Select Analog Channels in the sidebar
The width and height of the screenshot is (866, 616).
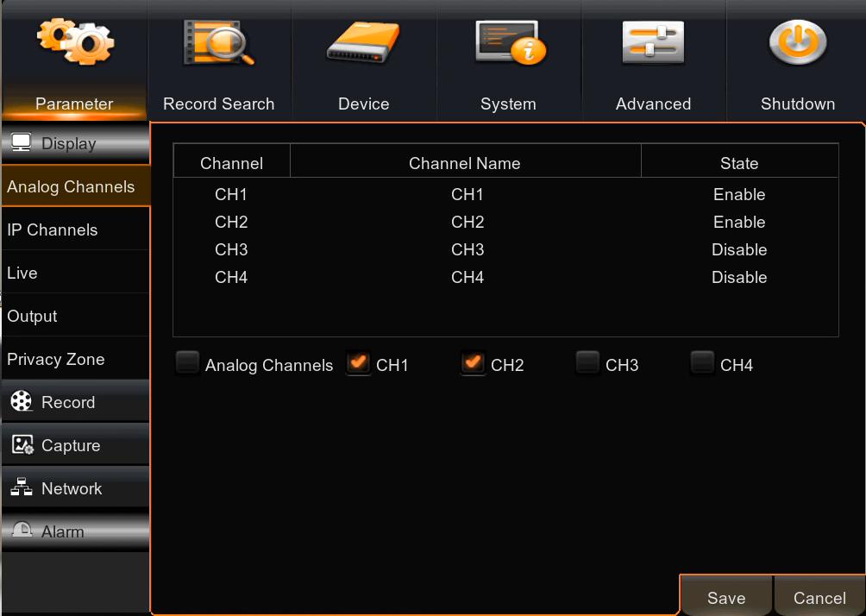pos(76,186)
